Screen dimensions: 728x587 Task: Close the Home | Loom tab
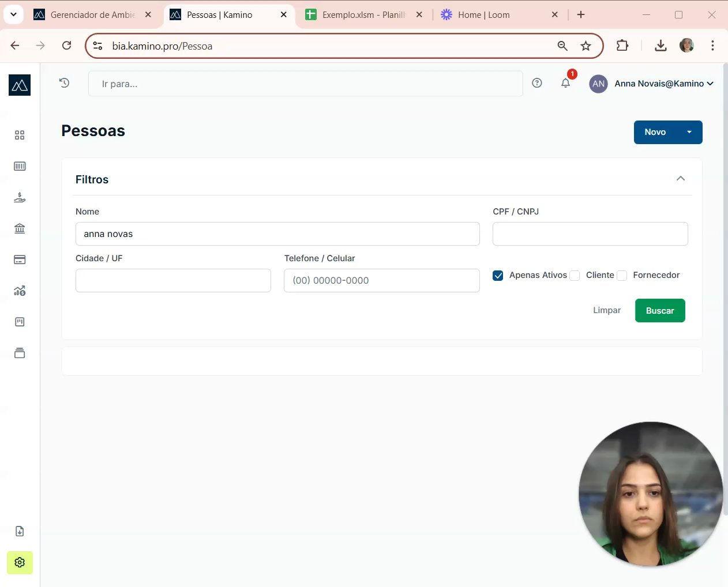coord(555,14)
